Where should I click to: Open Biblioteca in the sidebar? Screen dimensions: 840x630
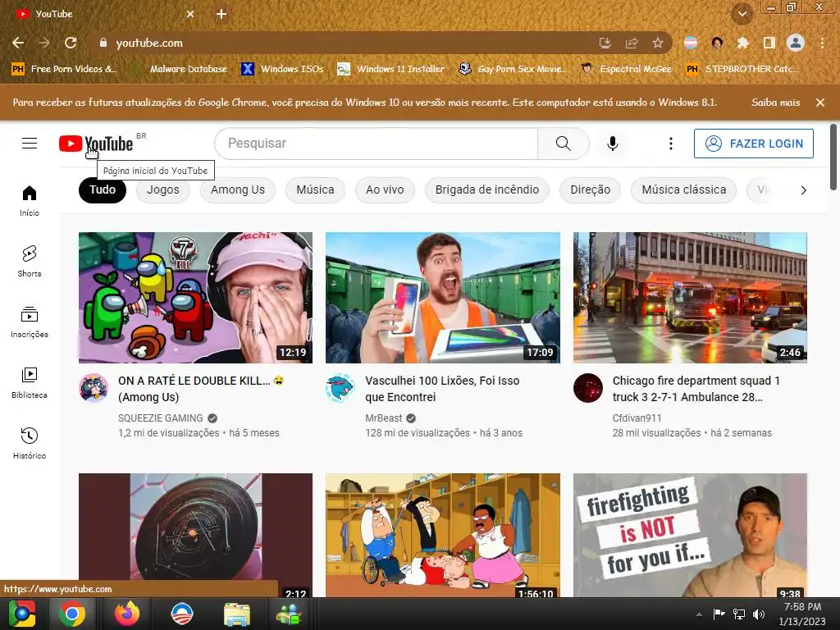tap(30, 382)
